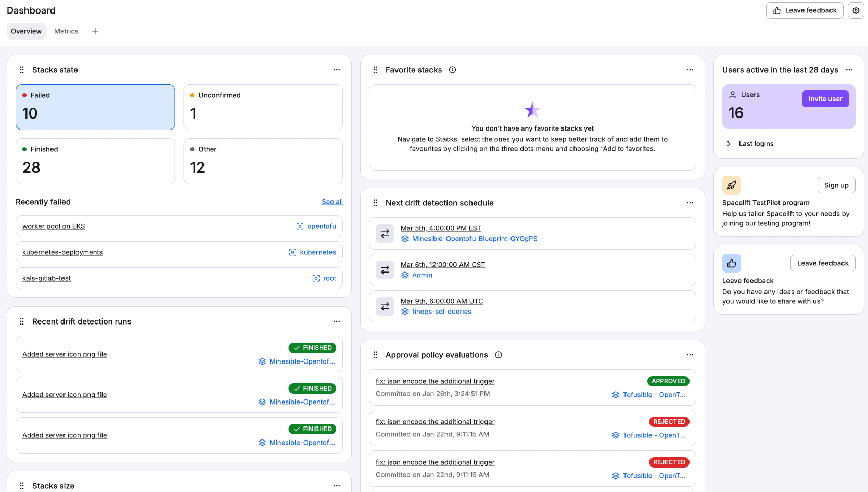Image resolution: width=868 pixels, height=492 pixels.
Task: Click the opentofu space icon beside worker pool on EKS
Action: pyautogui.click(x=299, y=226)
